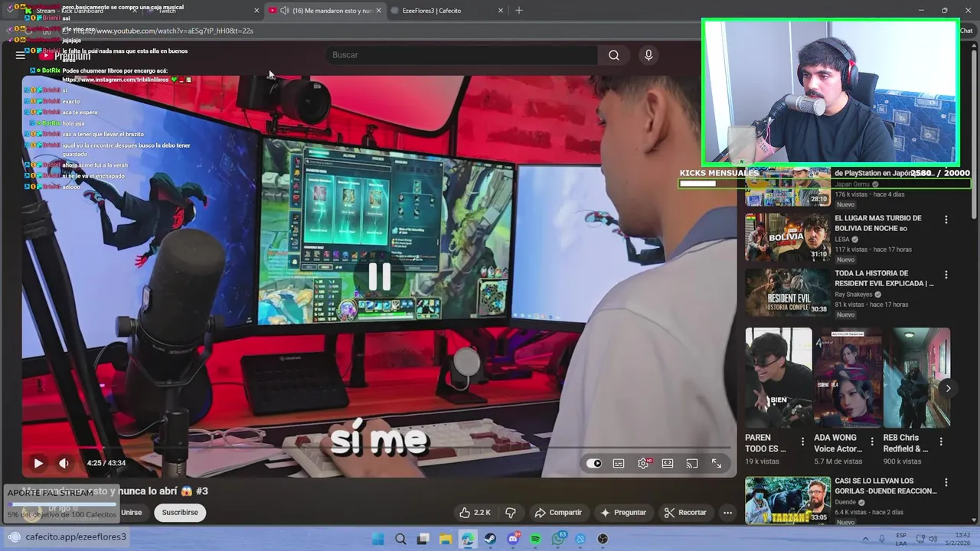Click the Japan Gemu channel name
This screenshot has width=980, height=551.
tap(851, 184)
